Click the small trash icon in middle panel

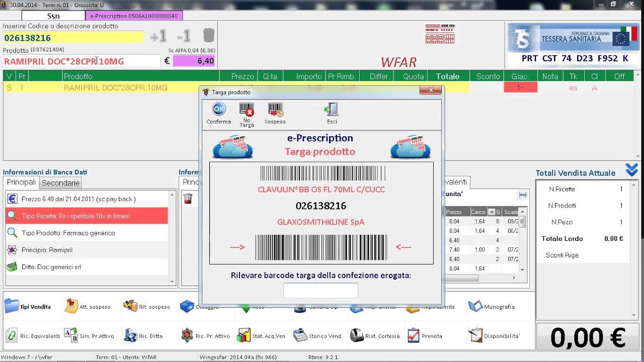(x=188, y=199)
